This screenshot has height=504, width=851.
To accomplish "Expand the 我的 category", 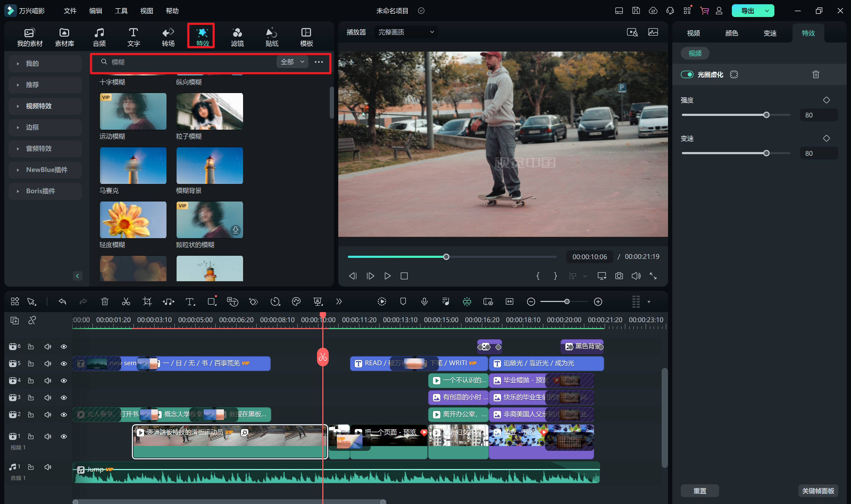I will point(45,64).
